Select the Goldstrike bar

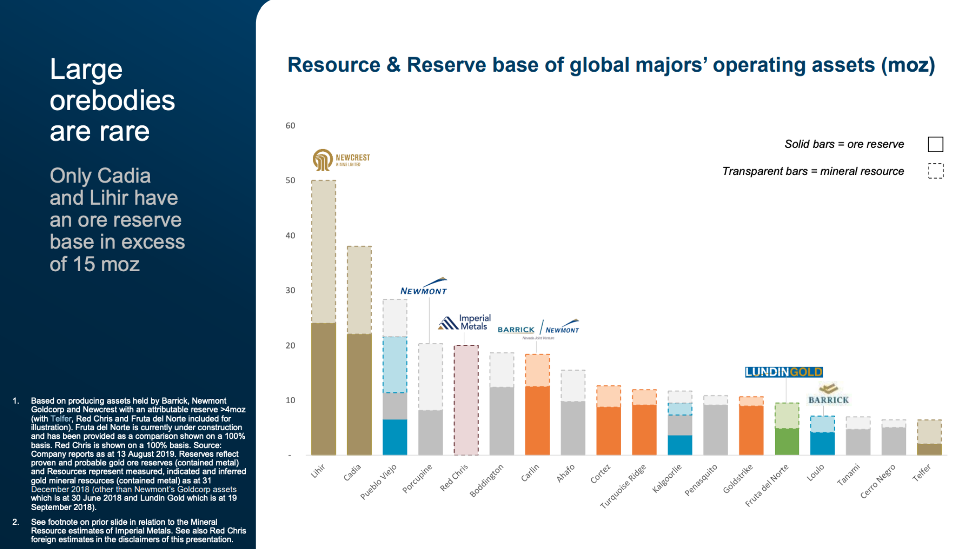pos(751,426)
